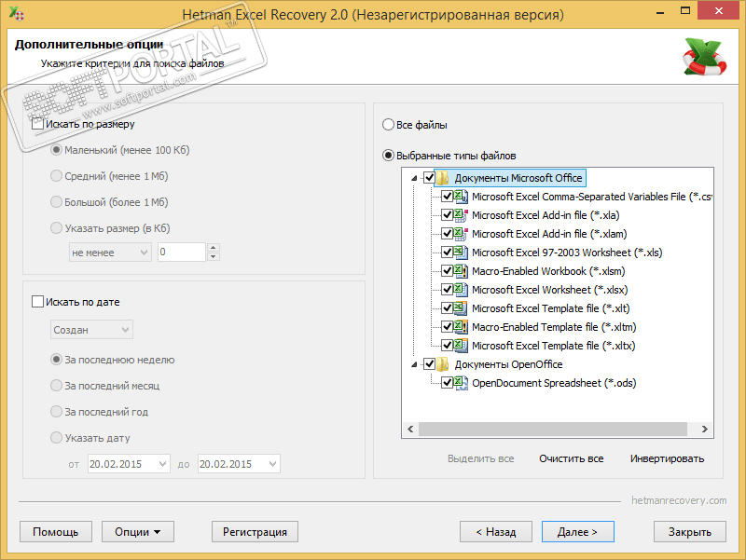Open the 'Регистрация' dialog button

(255, 532)
